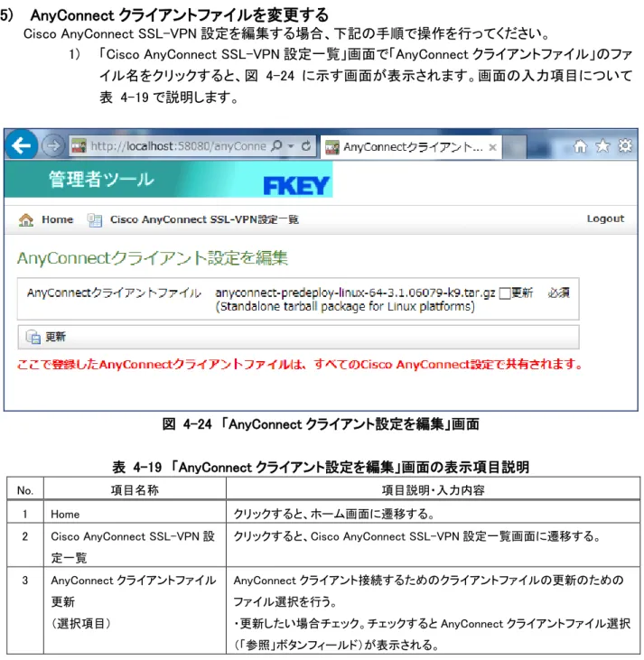Click the 項目説明・入力内容 table header
The height and width of the screenshot is (660, 644).
point(433,490)
